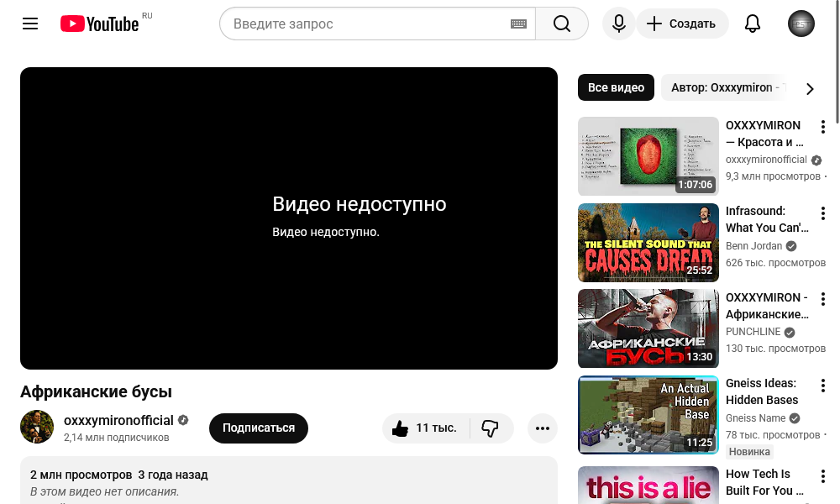The image size is (840, 504).
Task: Open the on-screen keyboard in search box
Action: pyautogui.click(x=518, y=24)
